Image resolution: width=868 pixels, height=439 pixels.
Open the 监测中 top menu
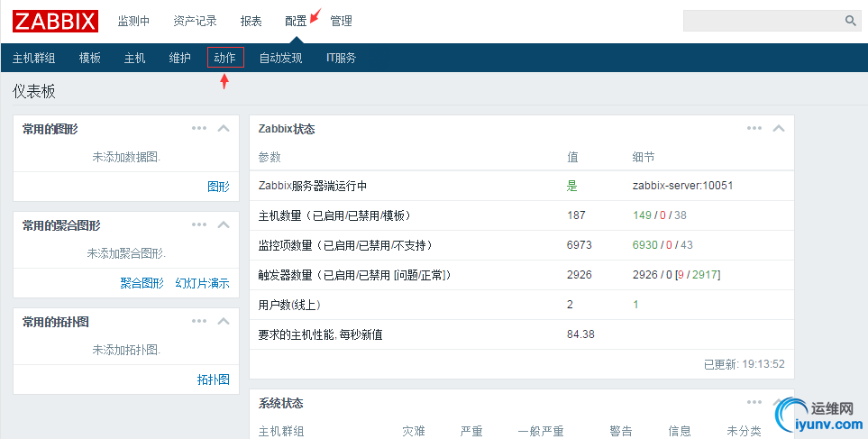point(133,21)
